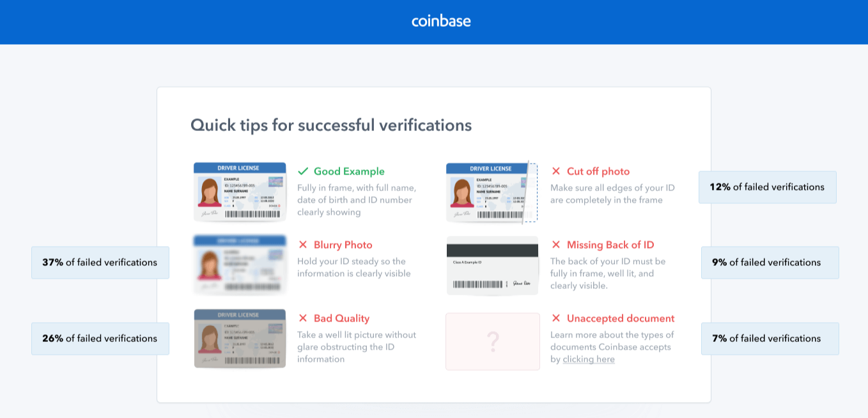Click the green checkmark beside Good Example

tap(303, 171)
